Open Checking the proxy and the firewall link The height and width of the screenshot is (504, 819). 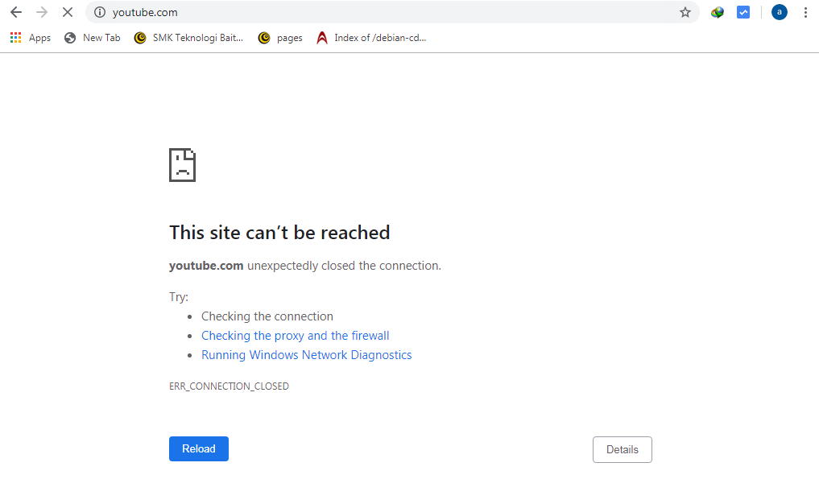pyautogui.click(x=295, y=336)
